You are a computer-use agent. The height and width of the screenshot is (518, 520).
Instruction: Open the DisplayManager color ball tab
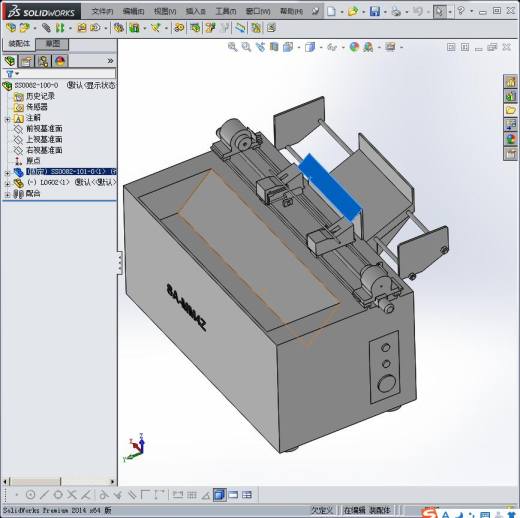tap(60, 61)
